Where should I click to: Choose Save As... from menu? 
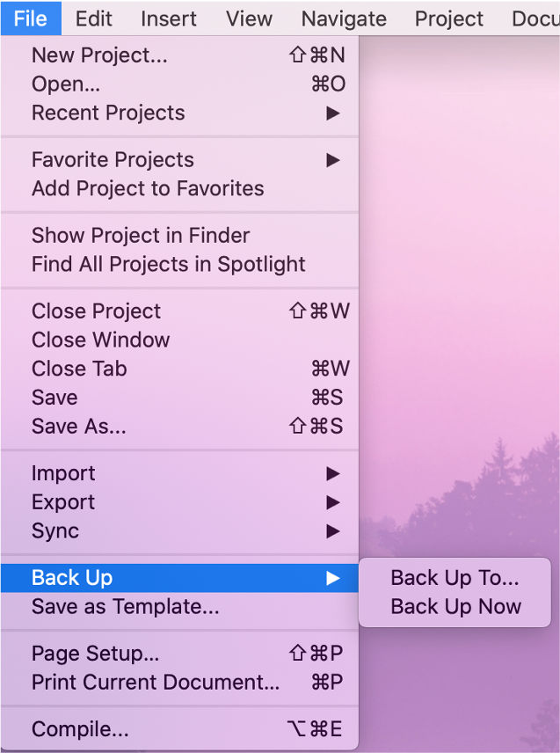click(179, 426)
